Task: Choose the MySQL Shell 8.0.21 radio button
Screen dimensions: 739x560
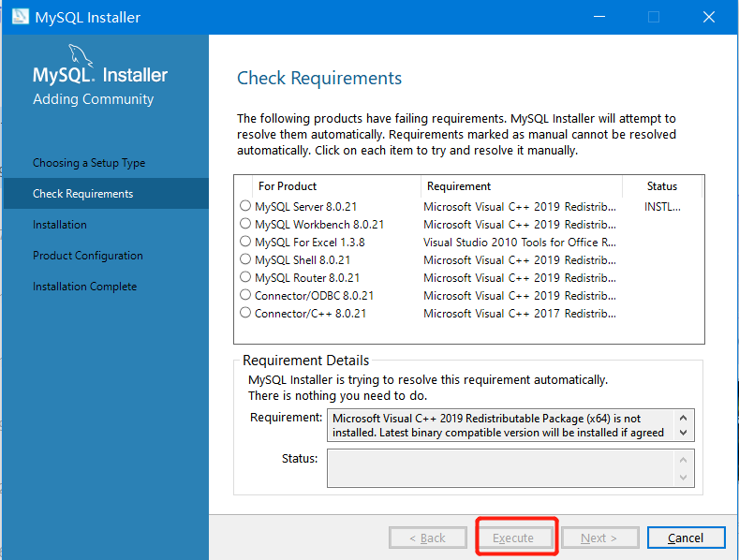Action: (x=245, y=259)
